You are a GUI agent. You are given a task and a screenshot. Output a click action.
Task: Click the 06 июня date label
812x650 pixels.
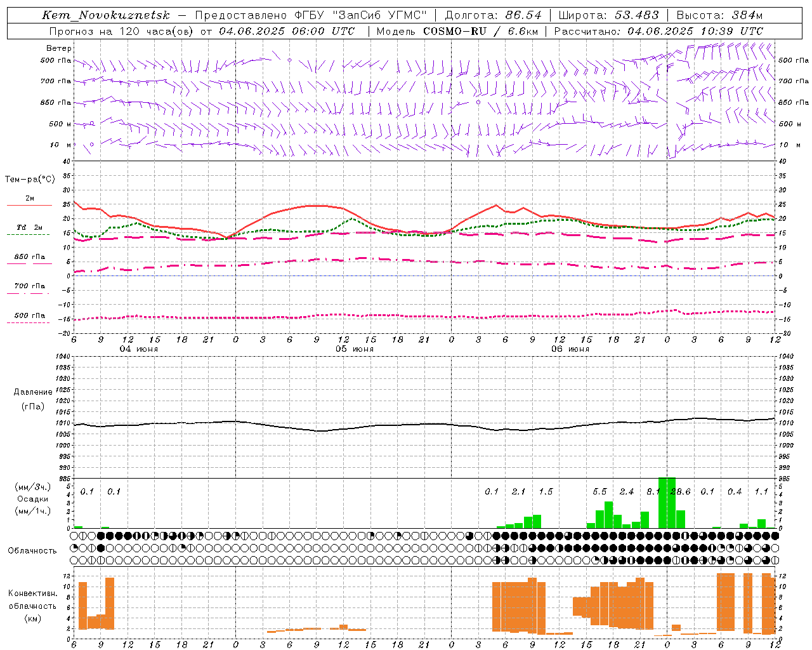click(570, 349)
